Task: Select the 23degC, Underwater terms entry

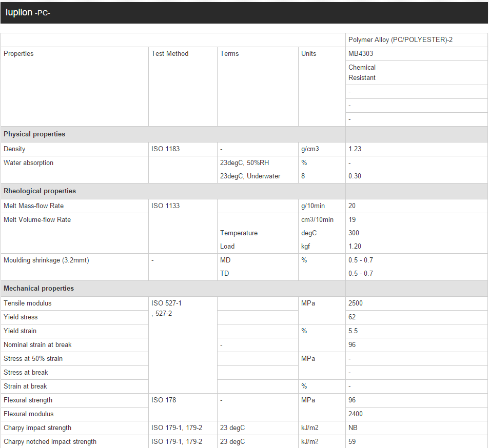Action: coord(250,176)
